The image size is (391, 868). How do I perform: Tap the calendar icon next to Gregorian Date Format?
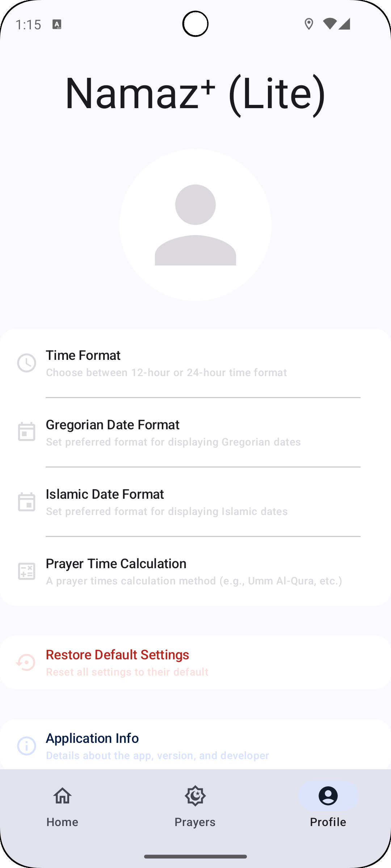pyautogui.click(x=26, y=432)
